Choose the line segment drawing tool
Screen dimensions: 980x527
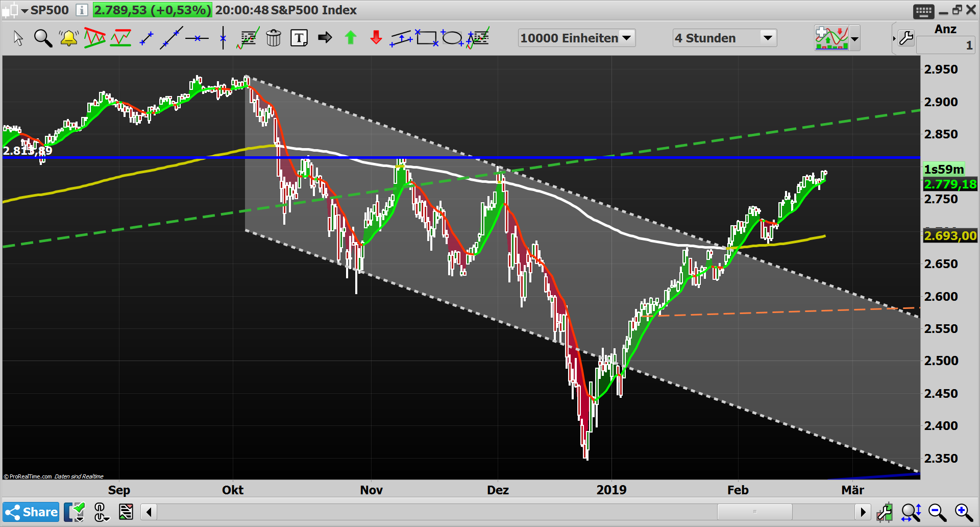click(x=146, y=38)
